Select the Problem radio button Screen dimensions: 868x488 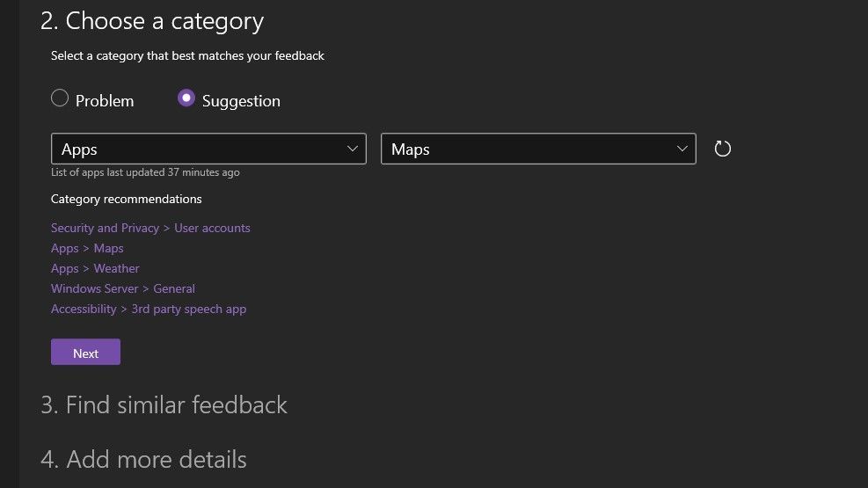(60, 98)
